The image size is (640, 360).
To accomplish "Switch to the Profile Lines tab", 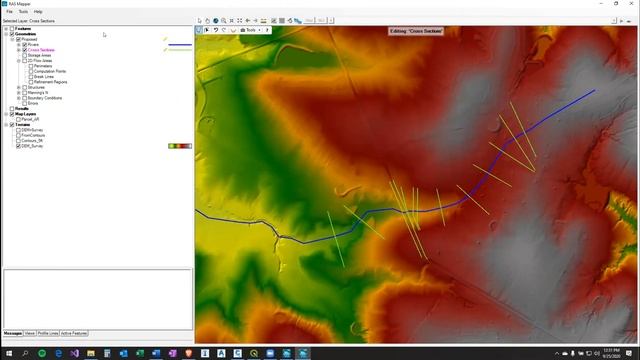I will [48, 333].
